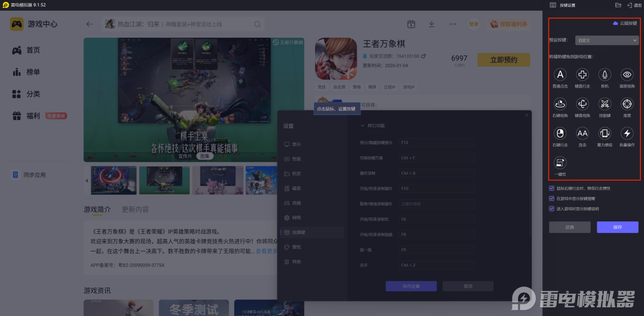Open the three-dots more menu
This screenshot has height=316, width=644.
click(x=452, y=24)
